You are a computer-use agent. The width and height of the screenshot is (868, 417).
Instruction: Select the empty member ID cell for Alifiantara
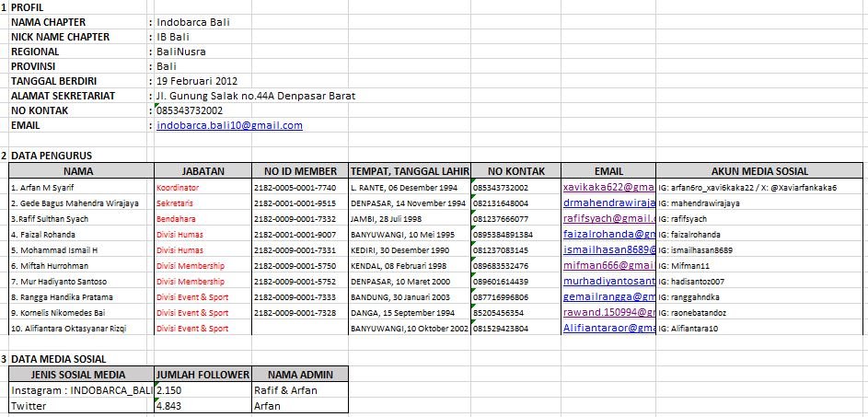point(300,328)
